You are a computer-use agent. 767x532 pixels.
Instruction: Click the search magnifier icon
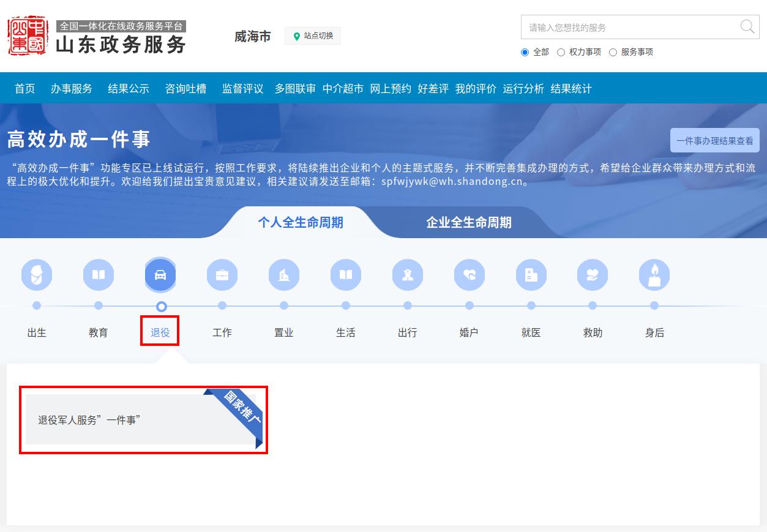tap(747, 27)
